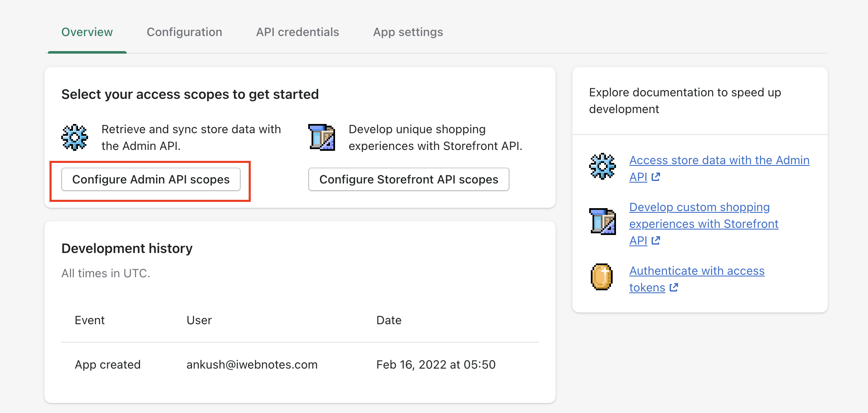Click external link icon after Admin API link

coord(656,177)
